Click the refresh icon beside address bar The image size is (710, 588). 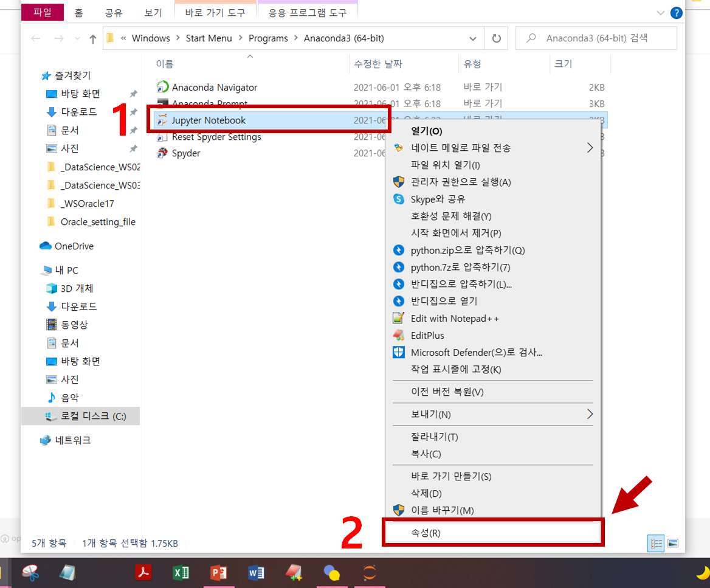point(496,38)
